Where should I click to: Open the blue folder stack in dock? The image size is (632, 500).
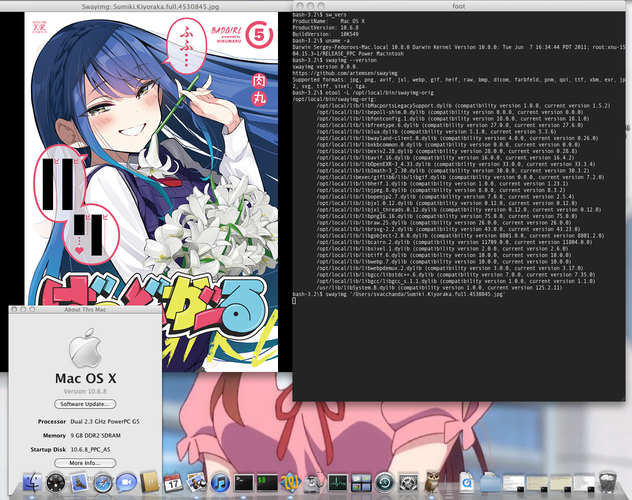[x=490, y=482]
